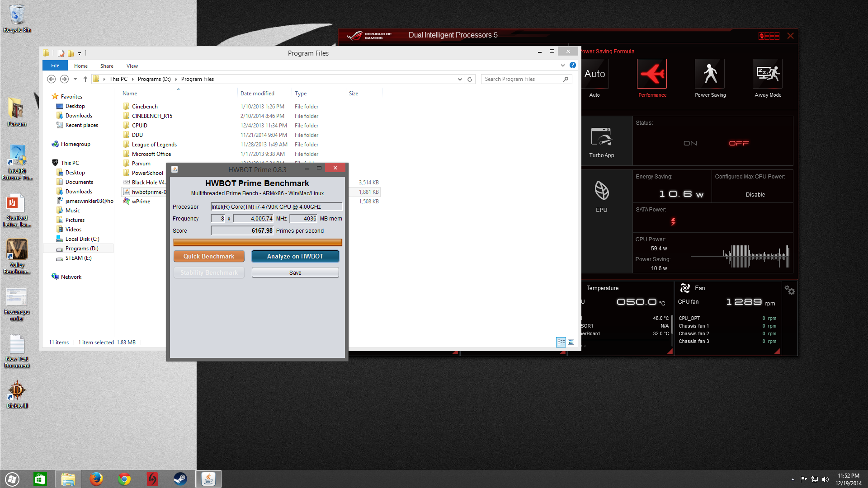The width and height of the screenshot is (868, 488).
Task: Expand the Fan panel corner arrow
Action: pyautogui.click(x=777, y=351)
